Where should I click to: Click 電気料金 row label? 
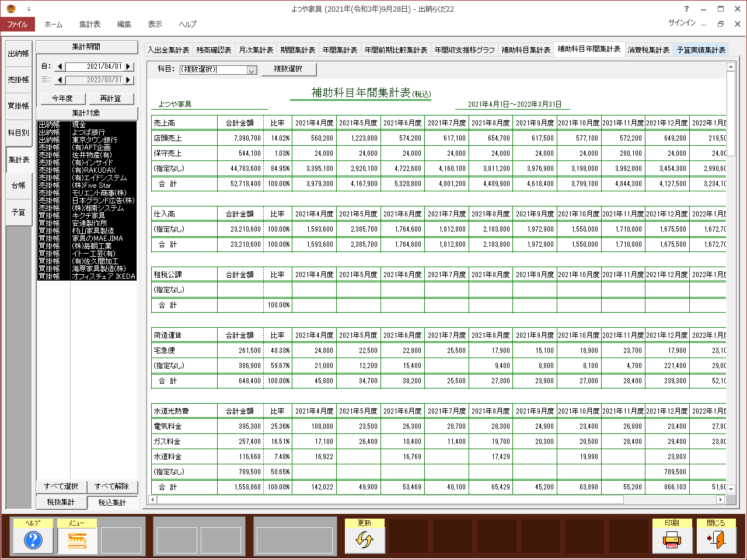click(167, 426)
